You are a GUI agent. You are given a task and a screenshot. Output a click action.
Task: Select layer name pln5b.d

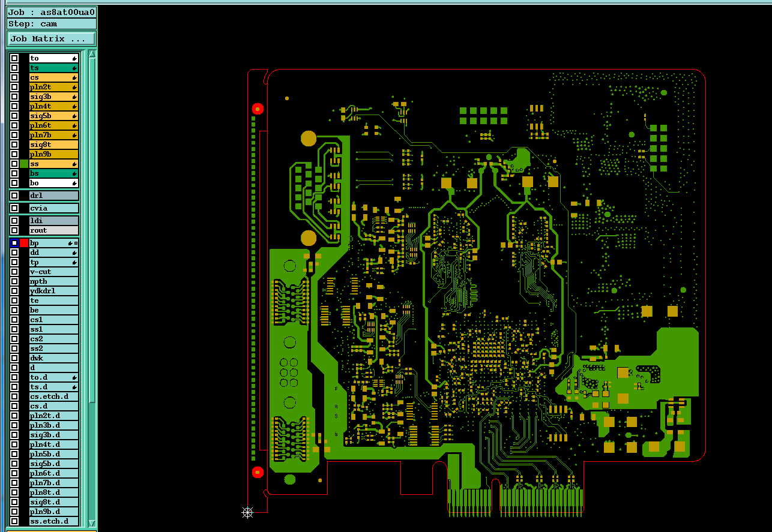(x=54, y=454)
